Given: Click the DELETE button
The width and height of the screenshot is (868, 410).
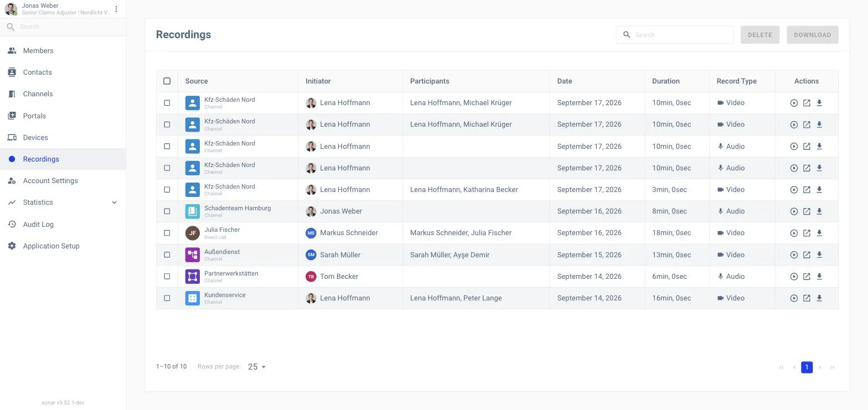Looking at the screenshot, I should click(x=760, y=35).
